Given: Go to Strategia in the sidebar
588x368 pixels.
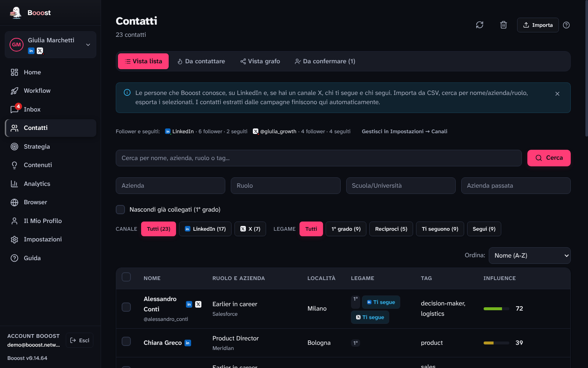Looking at the screenshot, I should point(51,146).
